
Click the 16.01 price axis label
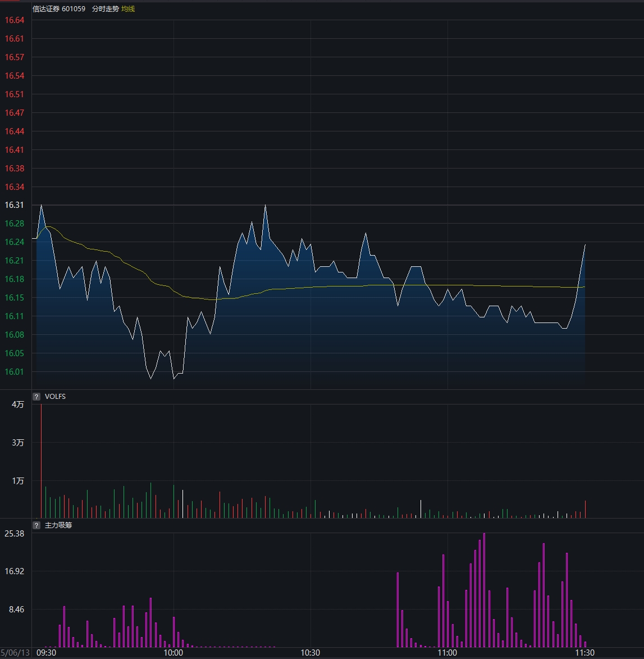point(14,371)
